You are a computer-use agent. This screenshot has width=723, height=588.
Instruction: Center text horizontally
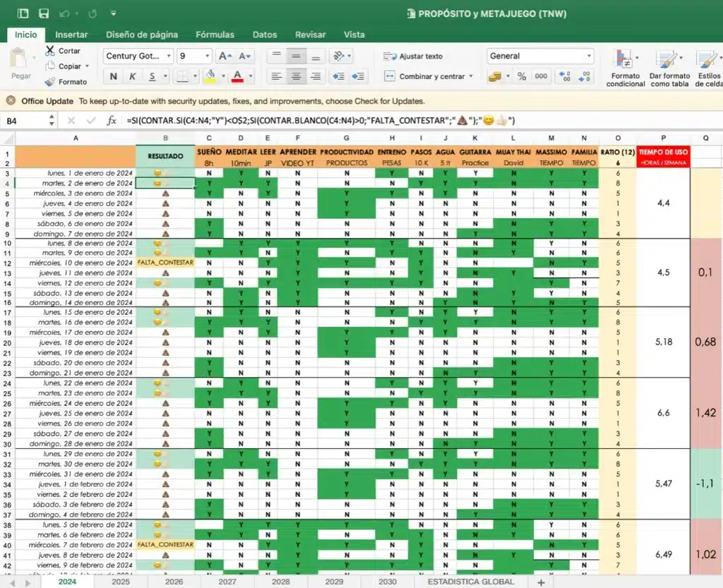tap(296, 76)
